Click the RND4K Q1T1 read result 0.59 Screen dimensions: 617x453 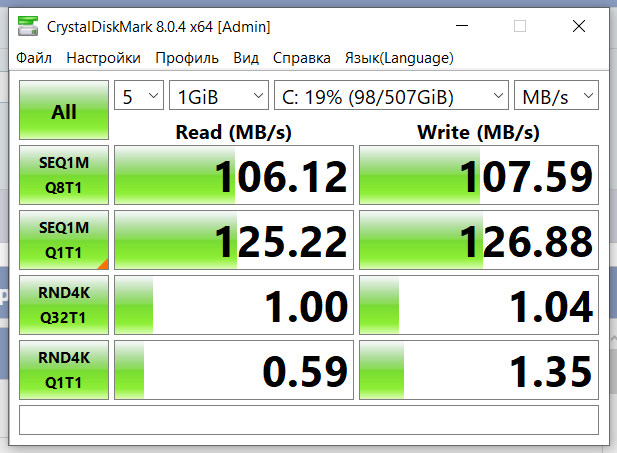(x=234, y=370)
